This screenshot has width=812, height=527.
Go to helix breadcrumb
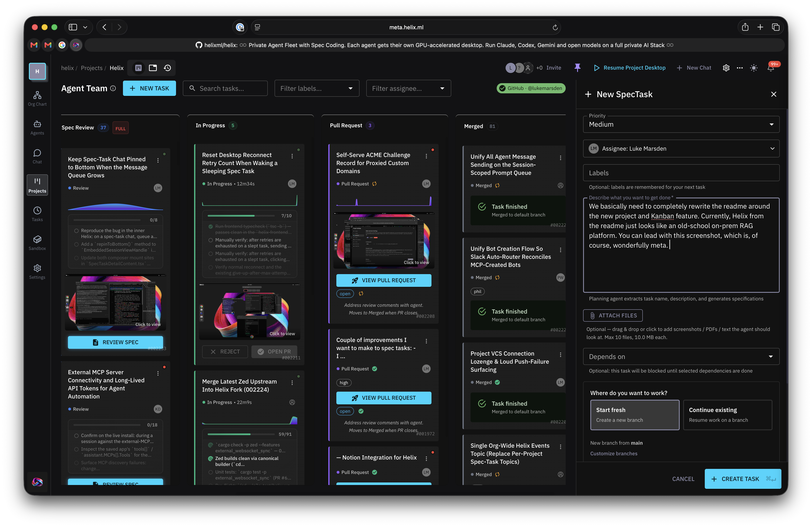[x=67, y=68]
